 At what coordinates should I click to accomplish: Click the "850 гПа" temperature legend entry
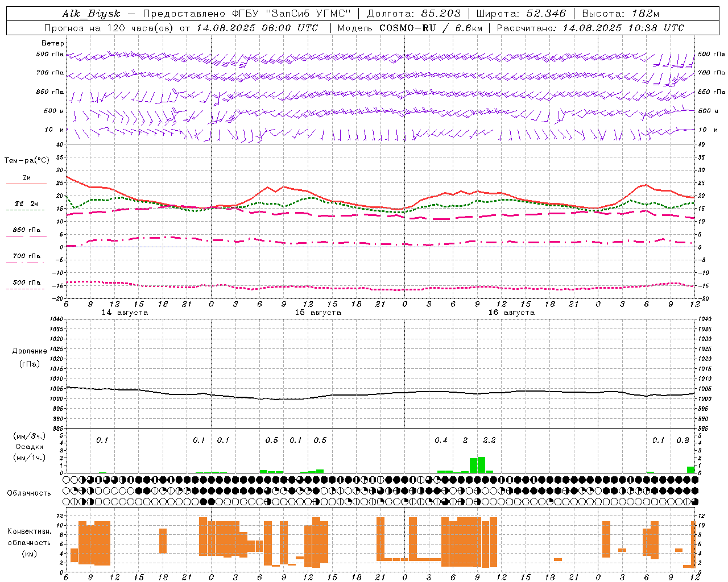point(26,230)
